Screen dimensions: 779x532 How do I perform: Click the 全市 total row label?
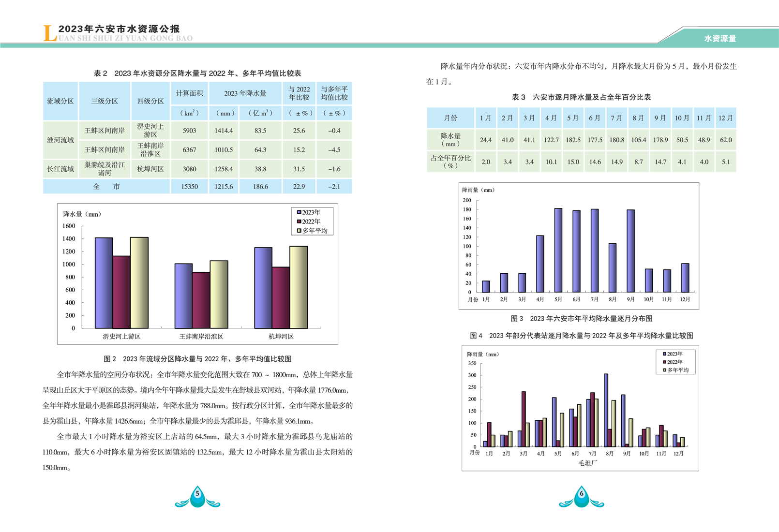[x=106, y=187]
